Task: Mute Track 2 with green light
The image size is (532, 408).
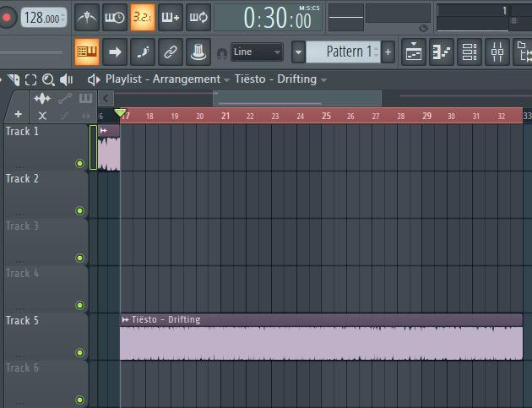Action: coord(79,211)
